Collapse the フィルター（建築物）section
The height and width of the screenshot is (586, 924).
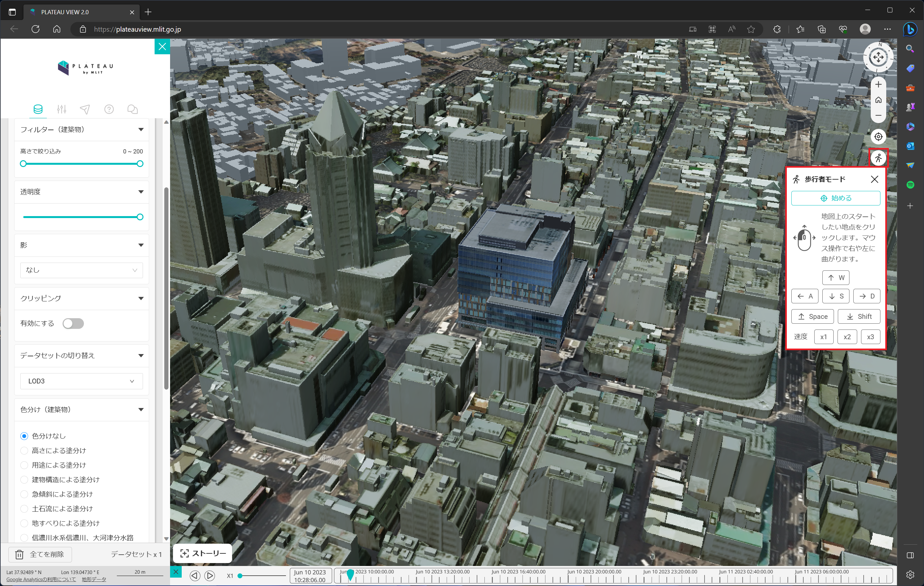(141, 130)
